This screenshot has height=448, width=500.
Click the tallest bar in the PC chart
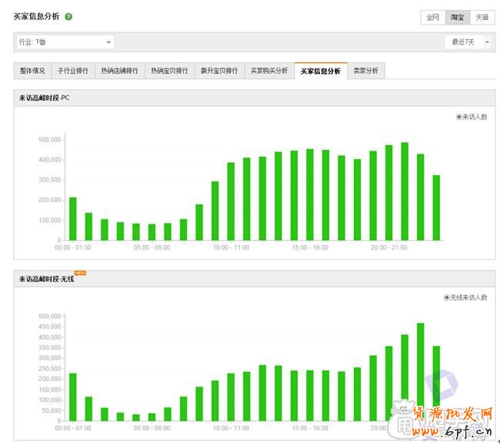pyautogui.click(x=405, y=191)
